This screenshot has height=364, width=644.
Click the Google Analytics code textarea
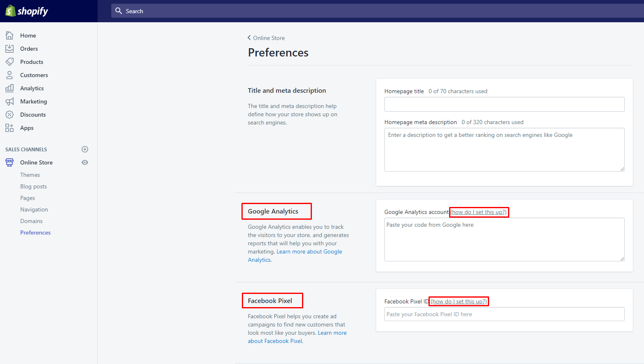[x=504, y=240]
